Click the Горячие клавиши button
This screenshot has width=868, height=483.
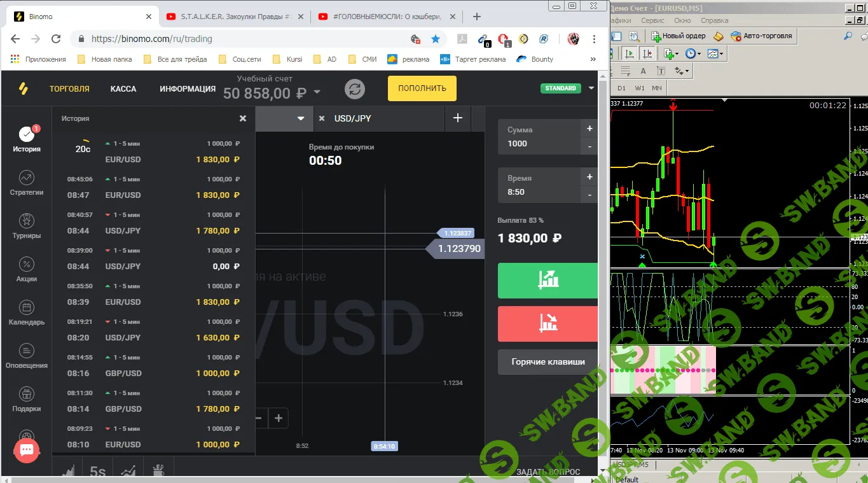click(548, 361)
